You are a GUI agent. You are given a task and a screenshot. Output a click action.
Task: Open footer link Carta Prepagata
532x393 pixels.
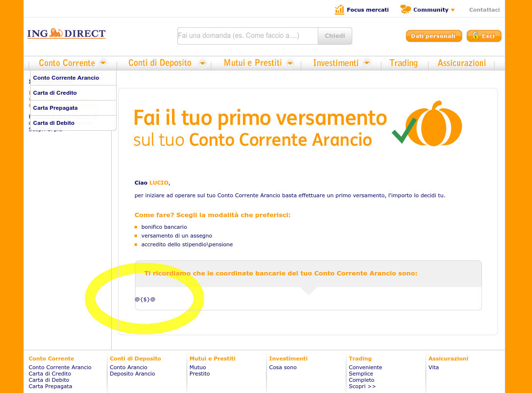point(50,386)
